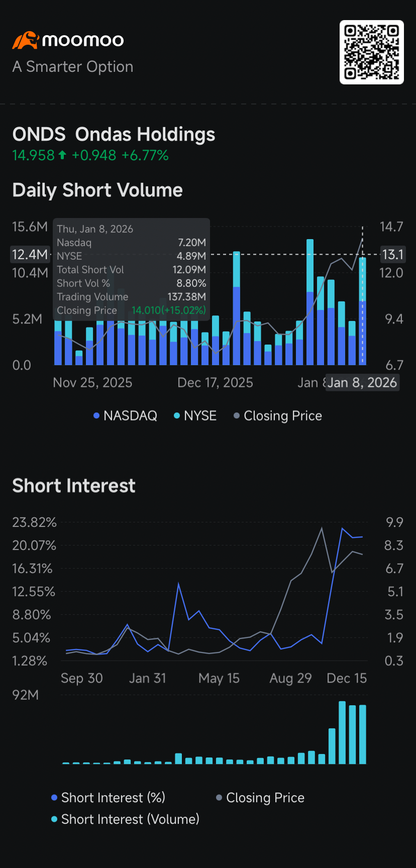416x868 pixels.
Task: Click the 12.4M volume crosshair label
Action: point(30,255)
